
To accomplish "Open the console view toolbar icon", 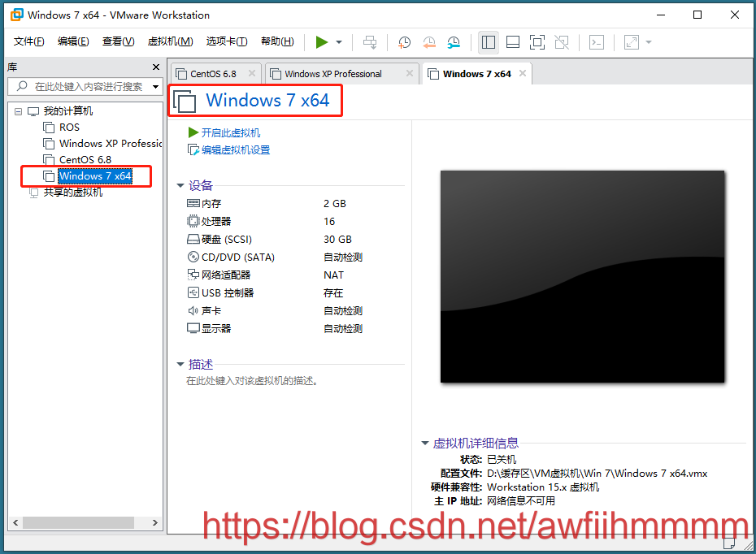I will [597, 42].
